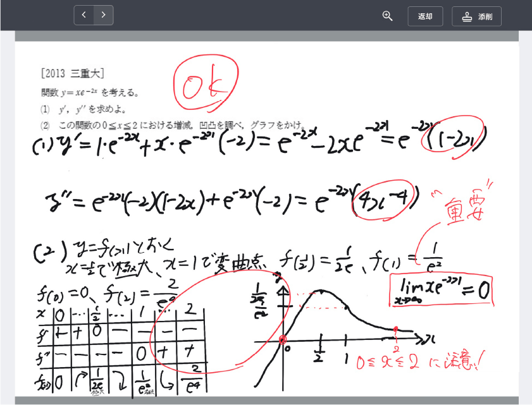Viewport: 532px width, 405px height.
Task: Click the 添削 button label
Action: click(x=485, y=16)
